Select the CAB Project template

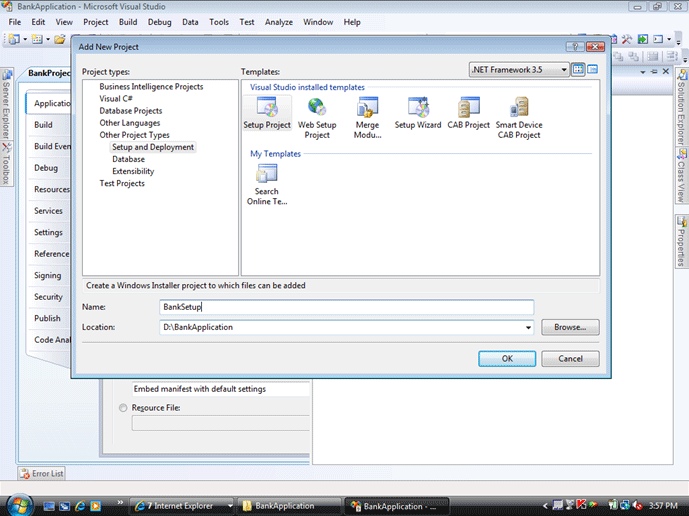tap(468, 113)
